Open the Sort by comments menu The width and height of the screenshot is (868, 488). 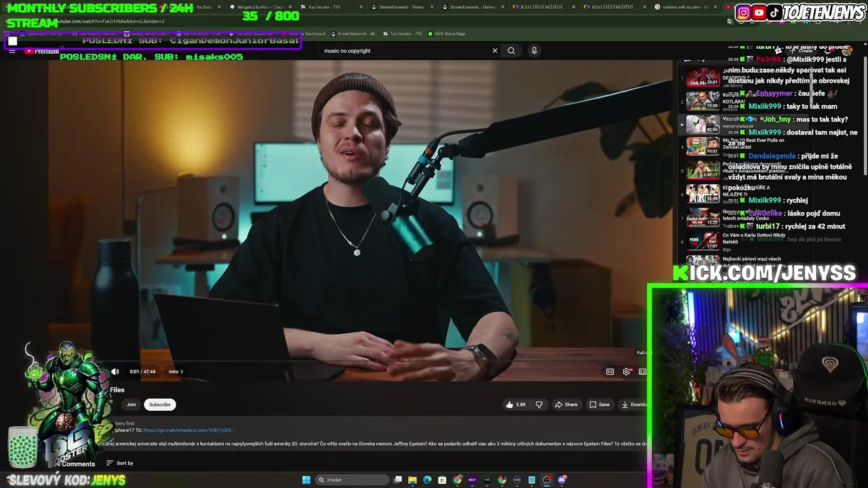point(120,464)
